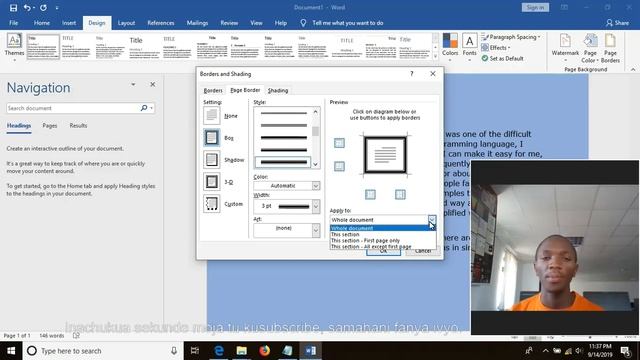Expand the document formatting gallery
Screen dimensions: 640x360
click(x=436, y=56)
